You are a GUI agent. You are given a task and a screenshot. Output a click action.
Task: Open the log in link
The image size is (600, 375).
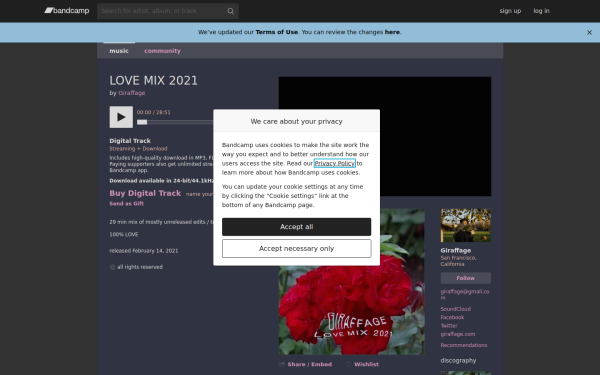coord(541,11)
